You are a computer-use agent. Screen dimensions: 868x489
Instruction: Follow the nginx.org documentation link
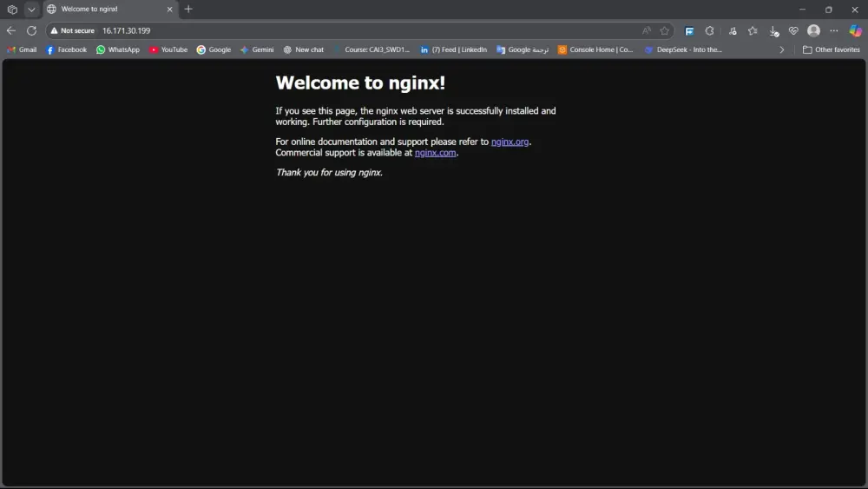510,142
